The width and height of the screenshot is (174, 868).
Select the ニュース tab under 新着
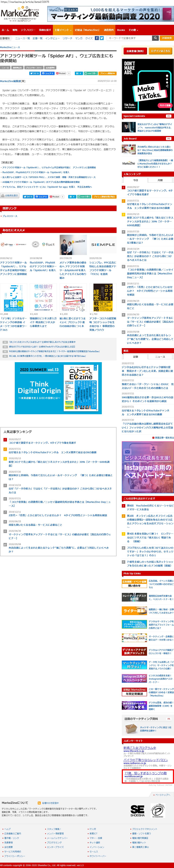pyautogui.click(x=160, y=356)
